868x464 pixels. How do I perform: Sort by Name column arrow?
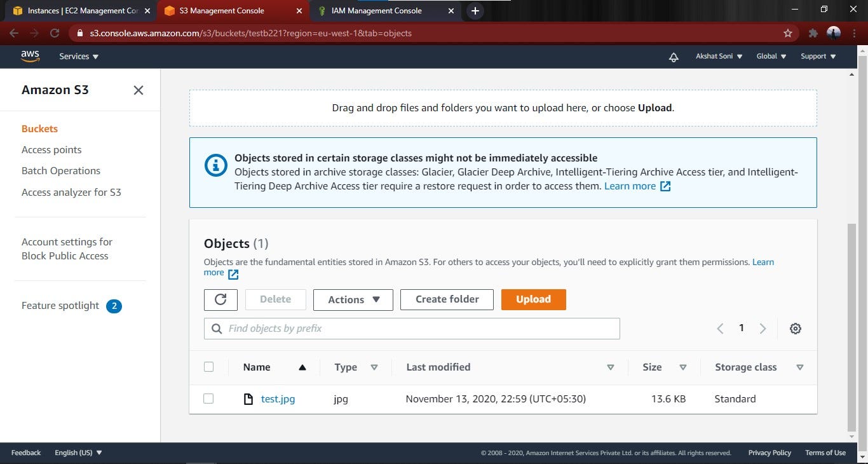(x=302, y=367)
